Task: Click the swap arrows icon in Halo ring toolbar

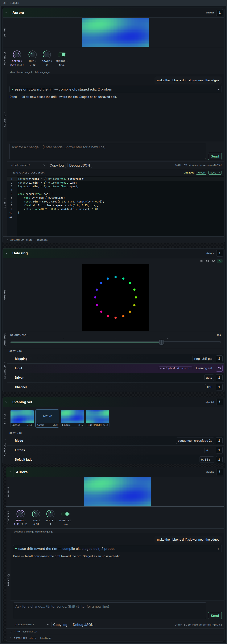Action: point(207,261)
